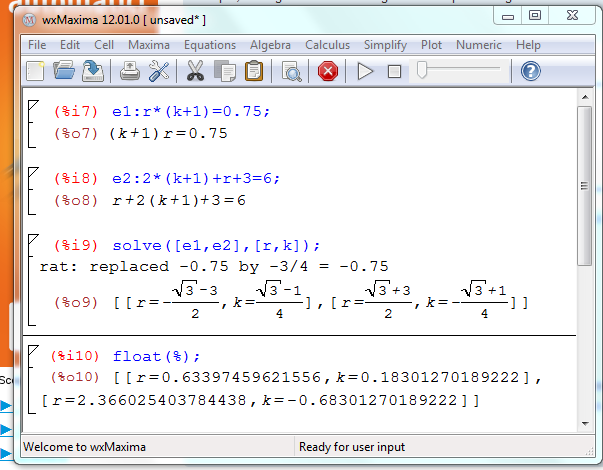Viewport: 603px width, 470px height.
Task: Click the (%i7) input label
Action: [76, 112]
